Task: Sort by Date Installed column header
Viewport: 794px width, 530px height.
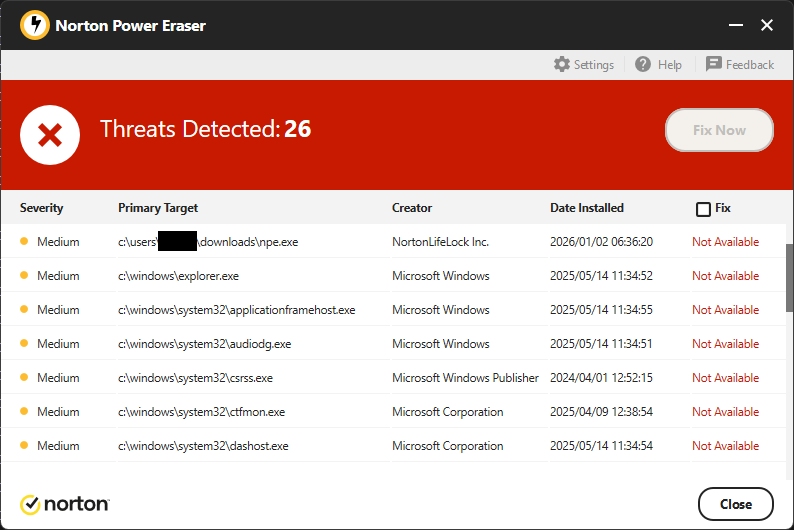Action: 586,208
